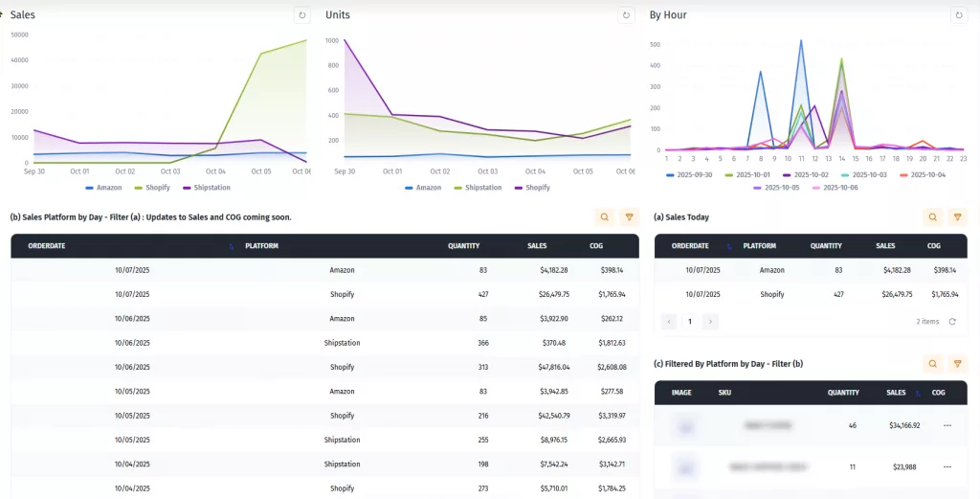980x499 pixels.
Task: Open the Sales Today filter icon
Action: (956, 217)
